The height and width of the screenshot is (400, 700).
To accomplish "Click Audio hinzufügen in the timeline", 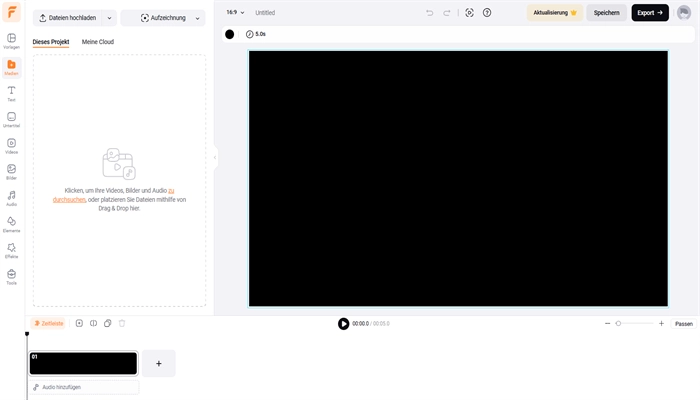I will point(84,387).
